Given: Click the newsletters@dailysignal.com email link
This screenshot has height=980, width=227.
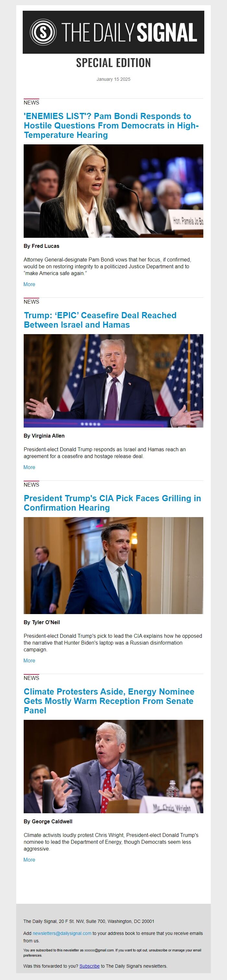Looking at the screenshot, I should click(62, 933).
